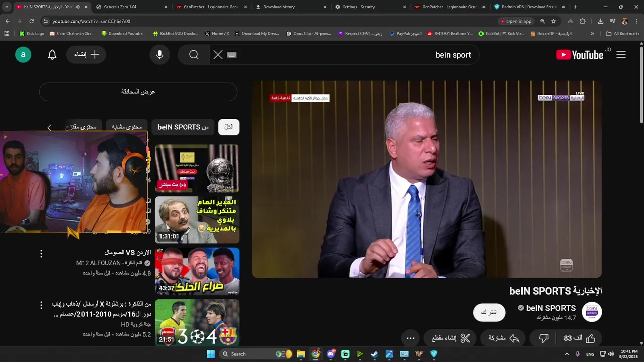Dislike the video with thumbs down
This screenshot has width=644, height=362.
tap(544, 338)
